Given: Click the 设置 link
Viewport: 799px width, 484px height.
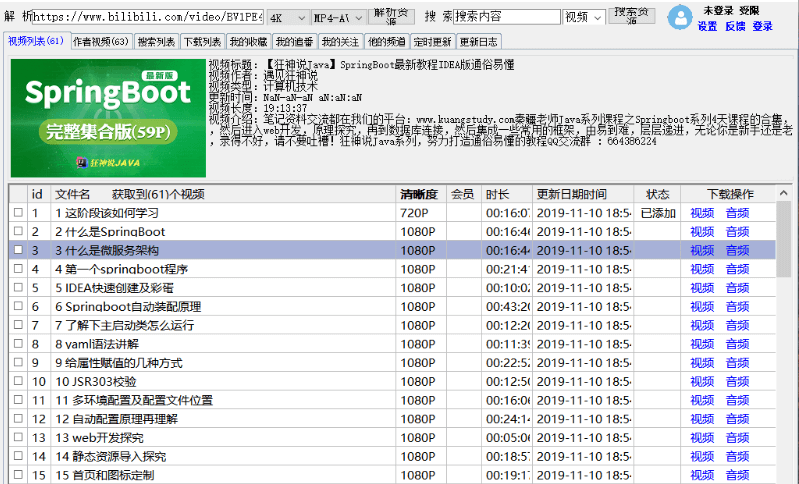Looking at the screenshot, I should pos(707,26).
